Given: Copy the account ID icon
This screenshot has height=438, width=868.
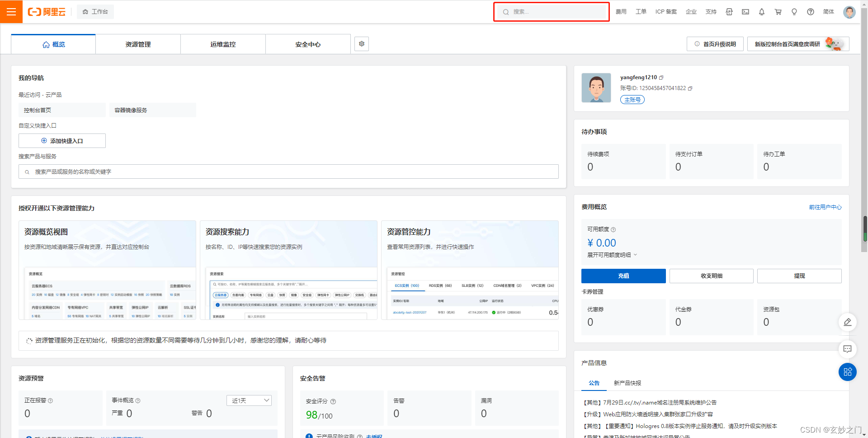Looking at the screenshot, I should click(690, 88).
